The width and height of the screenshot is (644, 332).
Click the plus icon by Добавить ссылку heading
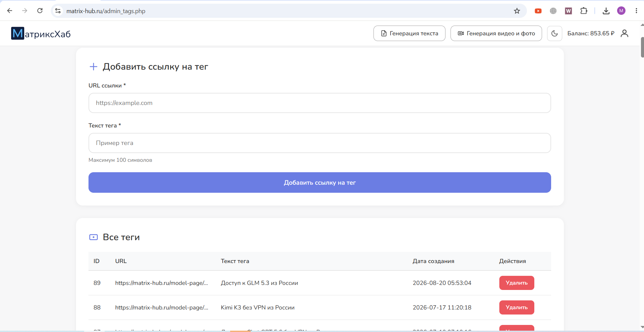(x=94, y=67)
